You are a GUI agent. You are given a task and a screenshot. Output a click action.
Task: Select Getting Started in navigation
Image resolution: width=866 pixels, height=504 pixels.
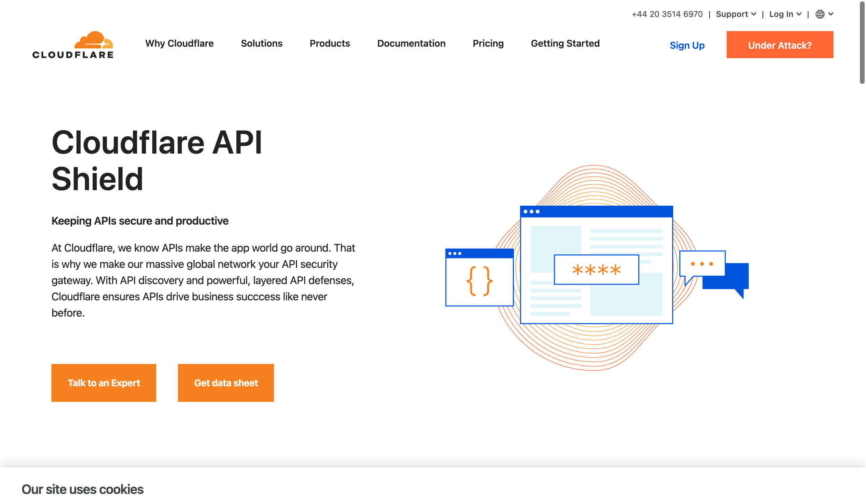point(565,44)
